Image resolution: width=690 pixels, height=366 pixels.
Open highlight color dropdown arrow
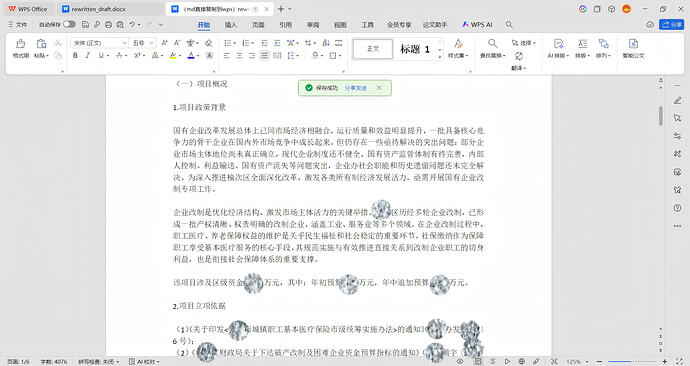180,56
